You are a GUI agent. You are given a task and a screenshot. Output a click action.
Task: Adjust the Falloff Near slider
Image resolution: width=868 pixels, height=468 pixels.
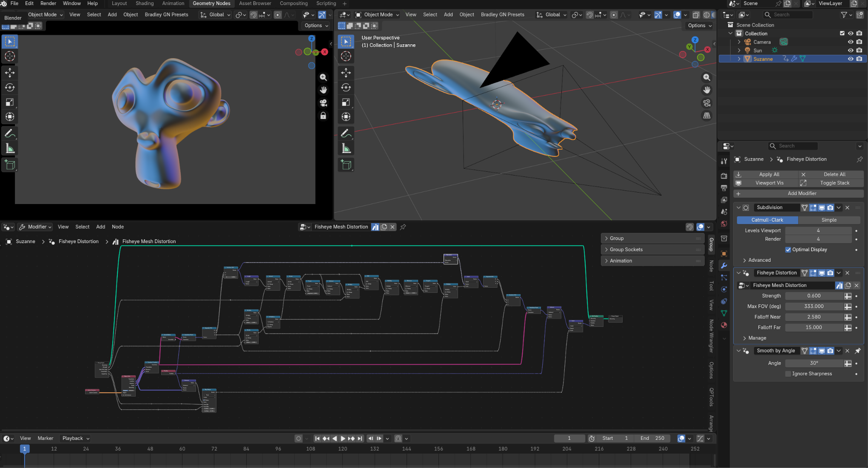[814, 317]
